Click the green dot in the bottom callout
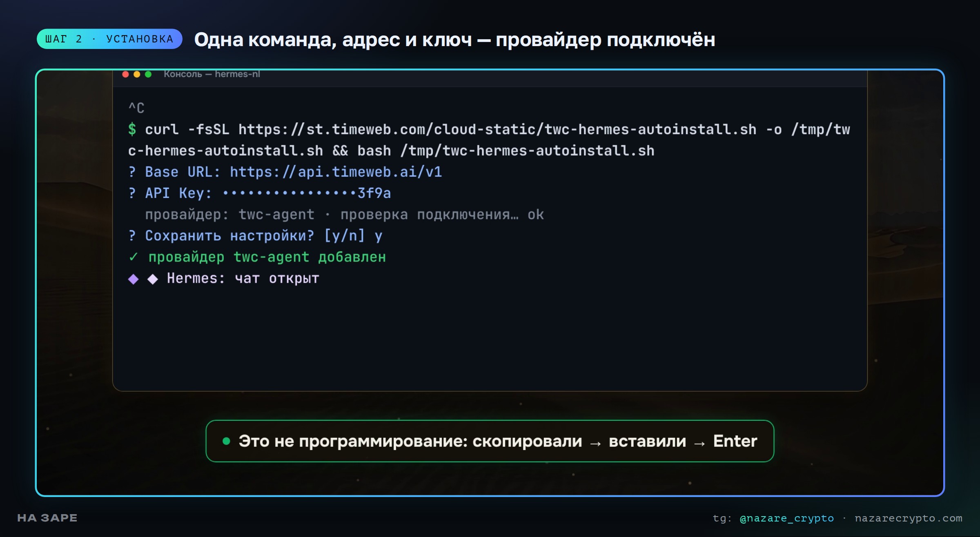The width and height of the screenshot is (980, 537). tap(226, 441)
